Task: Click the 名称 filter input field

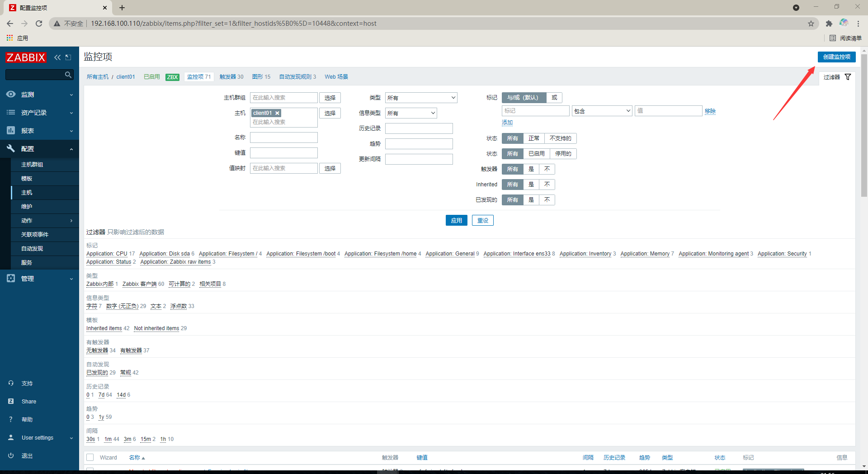Action: coord(284,137)
